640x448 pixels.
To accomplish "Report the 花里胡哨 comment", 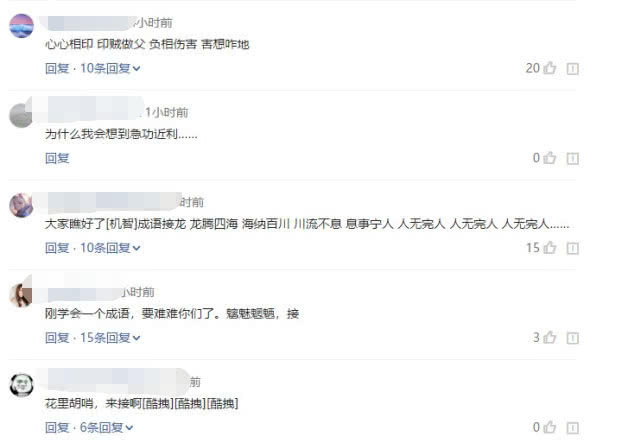I will (x=573, y=428).
